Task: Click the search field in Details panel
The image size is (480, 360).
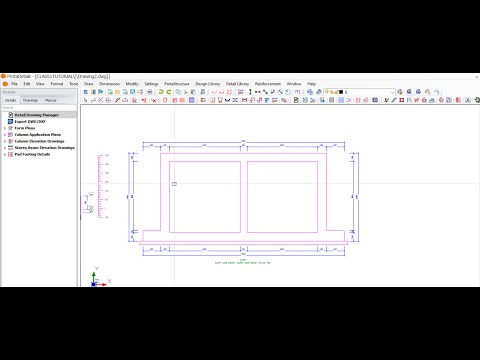Action: [39, 108]
